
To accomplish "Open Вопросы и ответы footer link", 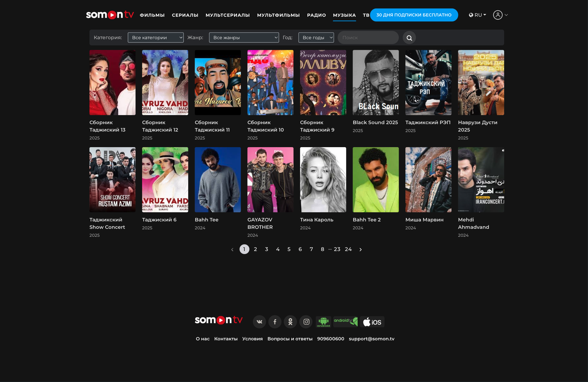I will coord(290,339).
